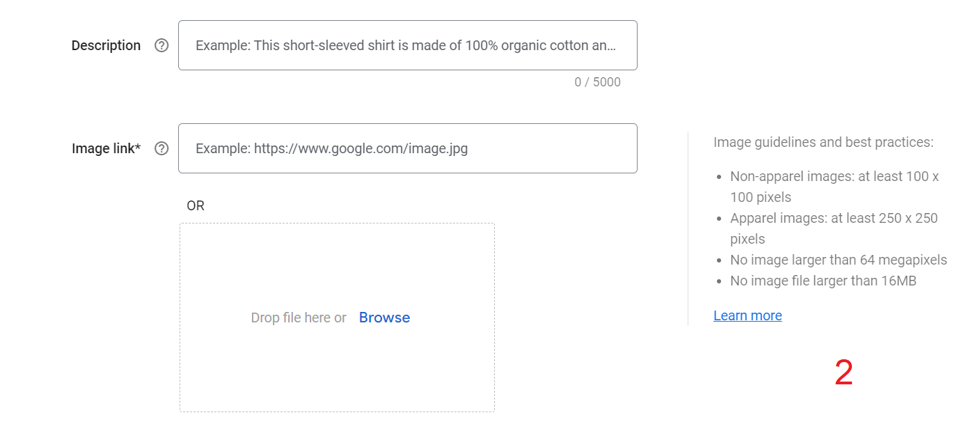Focus the Description text field
980x431 pixels.
[408, 45]
